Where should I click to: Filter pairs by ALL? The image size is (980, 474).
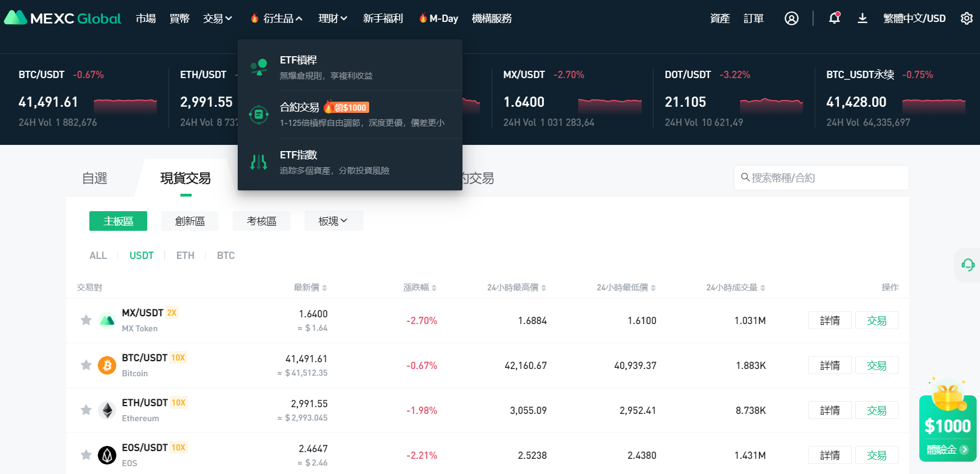(x=98, y=256)
